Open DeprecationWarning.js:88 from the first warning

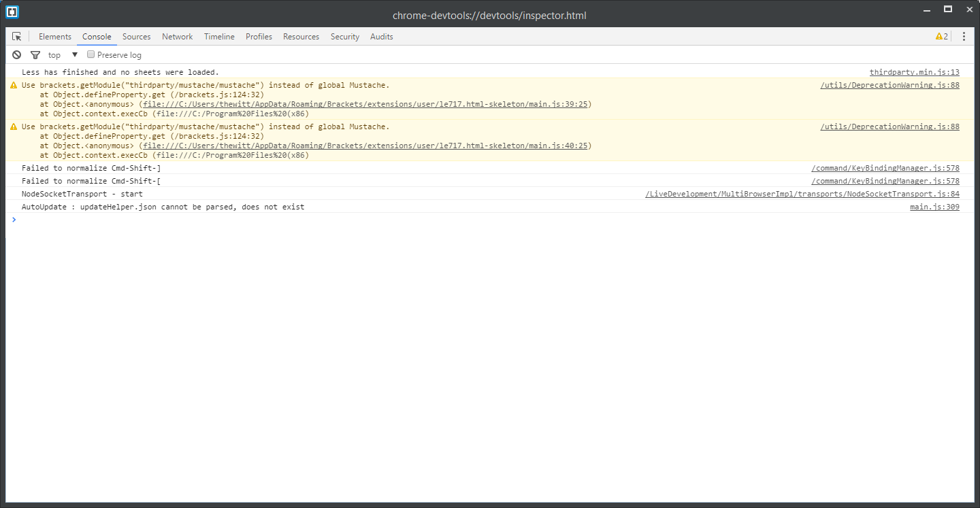(x=889, y=85)
